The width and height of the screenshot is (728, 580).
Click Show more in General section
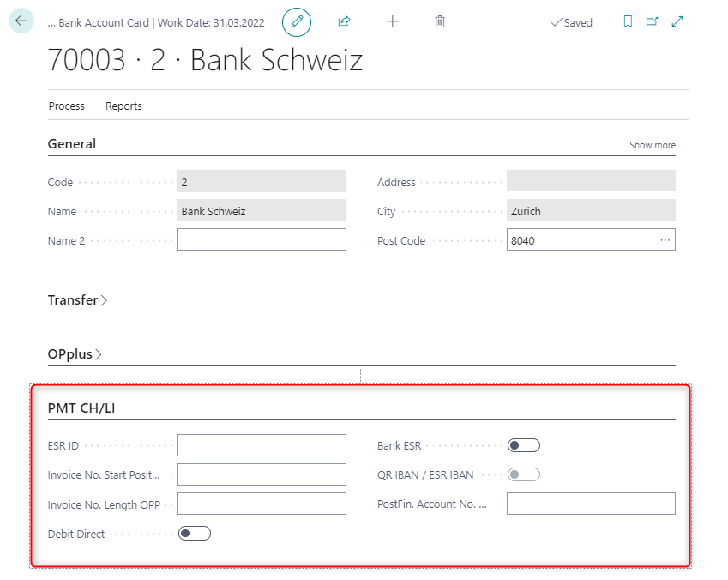coord(652,145)
